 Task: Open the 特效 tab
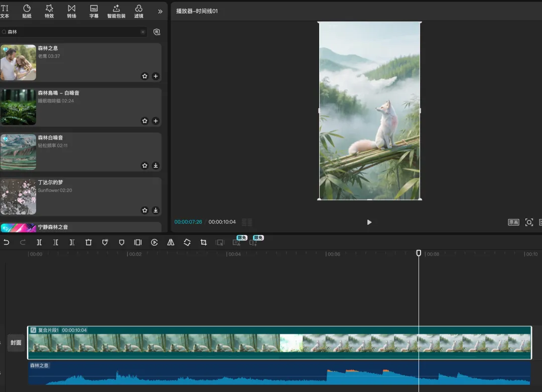[49, 11]
